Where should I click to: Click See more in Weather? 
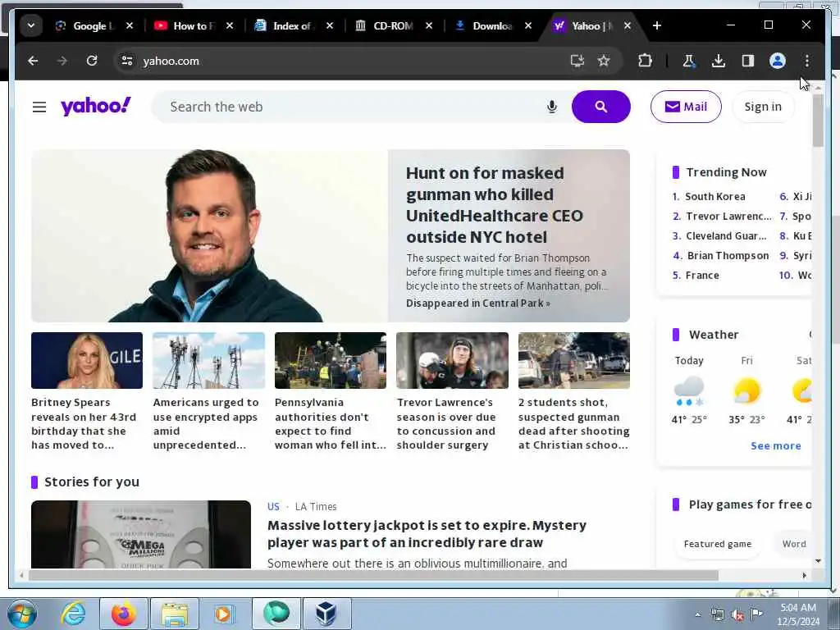pos(776,445)
